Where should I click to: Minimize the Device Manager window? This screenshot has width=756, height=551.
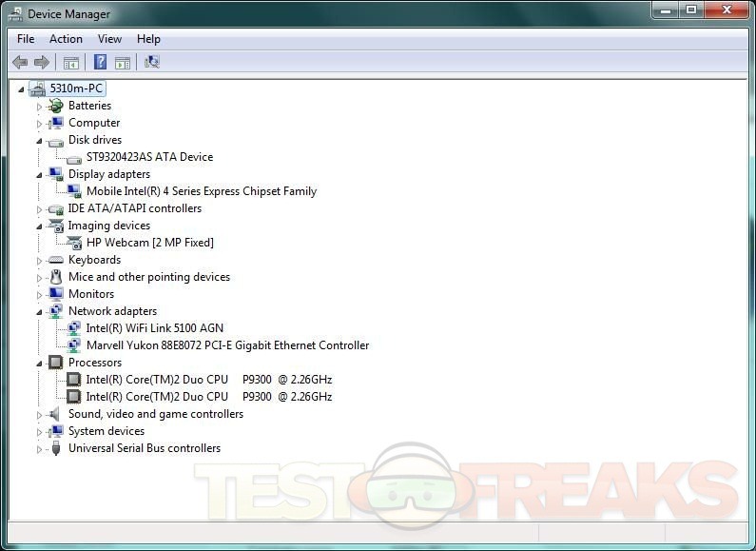pos(667,10)
